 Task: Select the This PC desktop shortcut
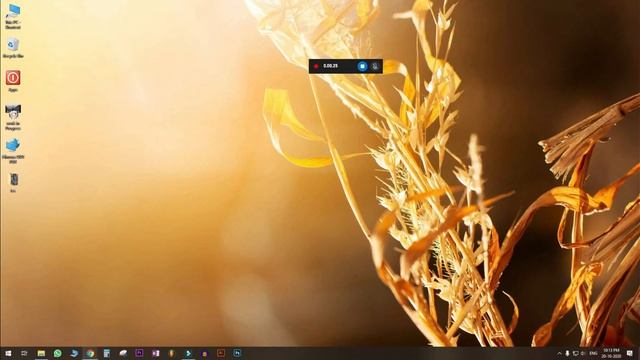13,17
